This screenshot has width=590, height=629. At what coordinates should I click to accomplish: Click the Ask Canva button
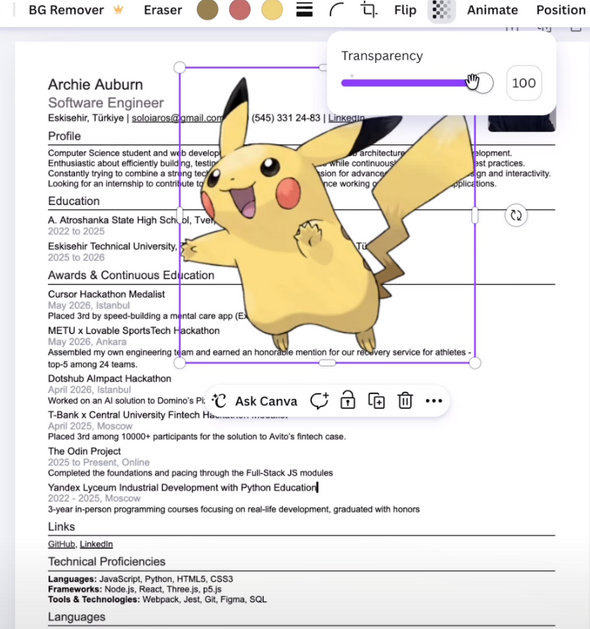click(x=255, y=401)
